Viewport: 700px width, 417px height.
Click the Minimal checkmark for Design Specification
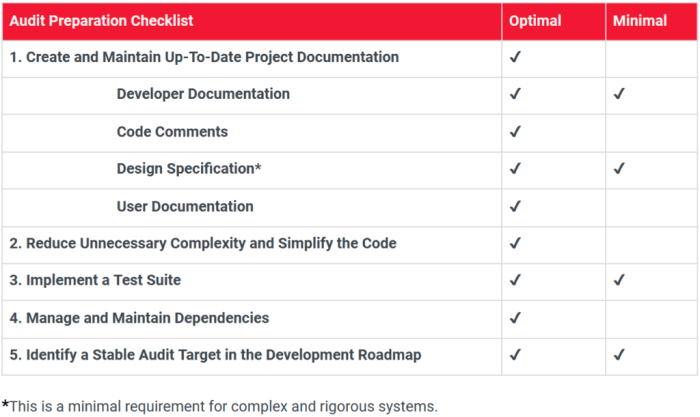[x=619, y=169]
